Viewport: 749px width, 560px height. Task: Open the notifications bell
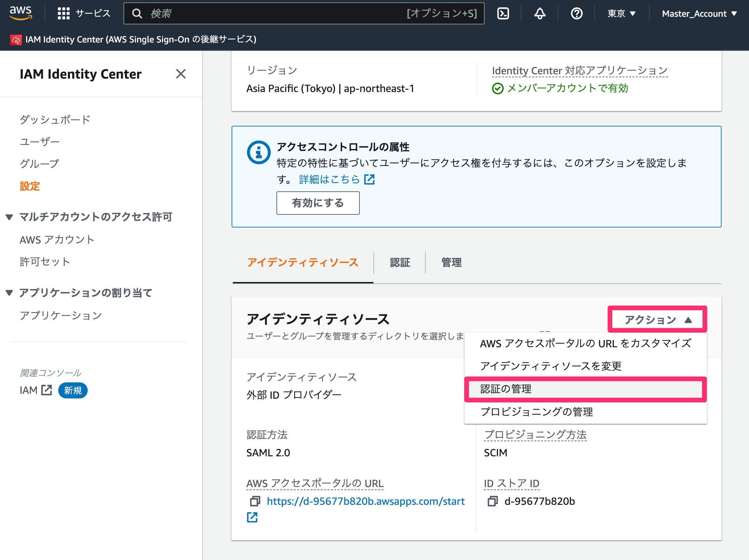click(540, 13)
